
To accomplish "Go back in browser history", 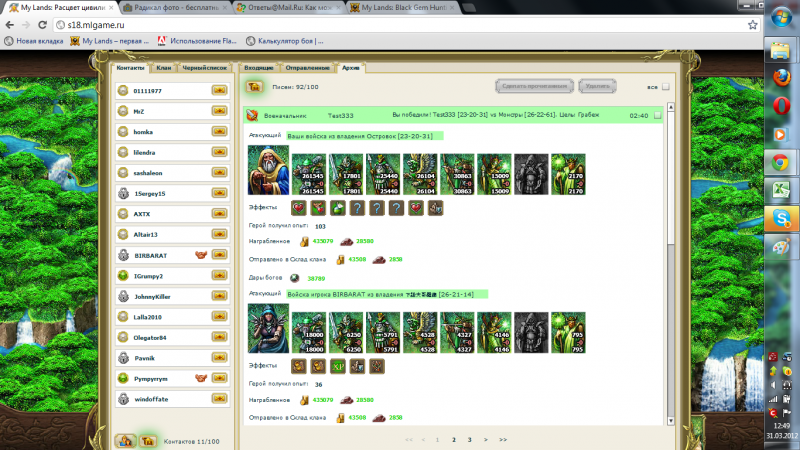I will 10,24.
